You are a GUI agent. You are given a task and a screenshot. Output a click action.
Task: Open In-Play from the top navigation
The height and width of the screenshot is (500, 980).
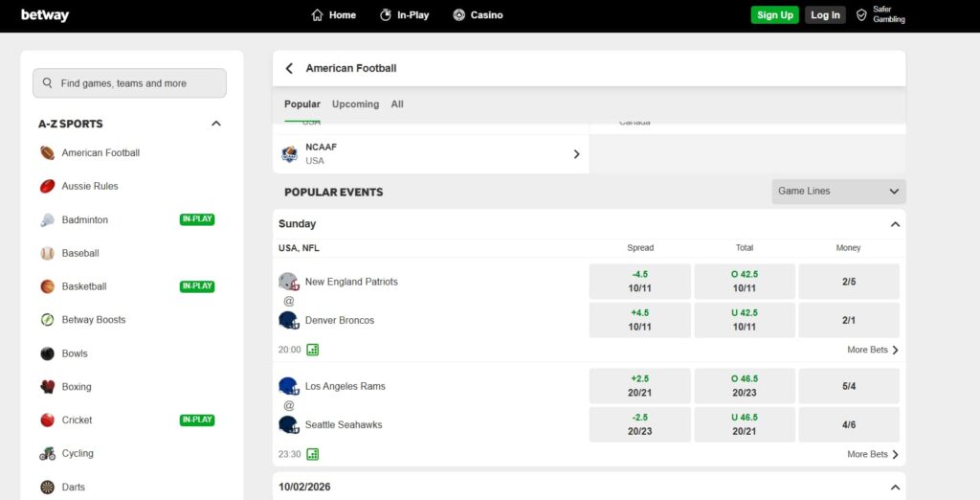[405, 15]
